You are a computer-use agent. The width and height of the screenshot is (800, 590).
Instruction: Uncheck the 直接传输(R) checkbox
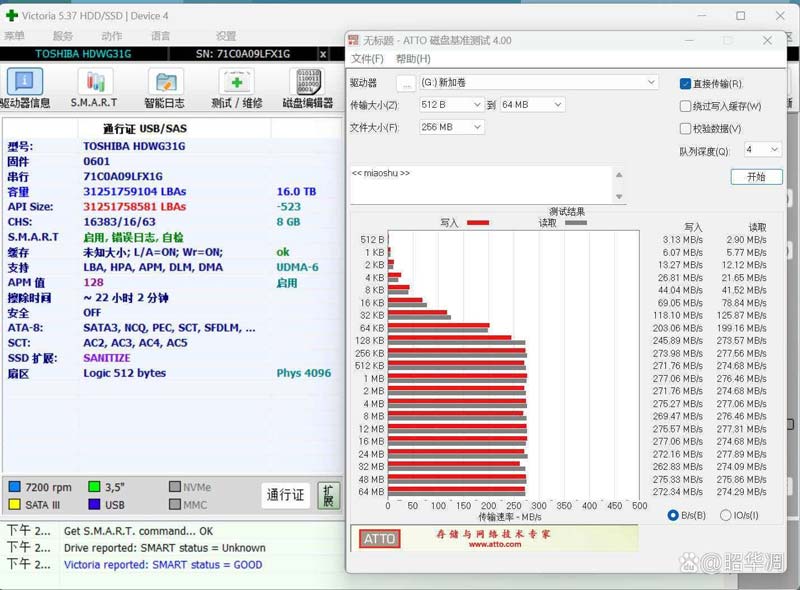[686, 84]
